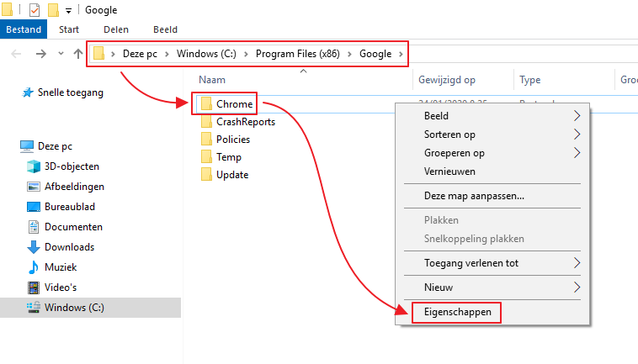The height and width of the screenshot is (364, 638).
Task: Select Windows (C:) in the address breadcrumb
Action: 206,54
